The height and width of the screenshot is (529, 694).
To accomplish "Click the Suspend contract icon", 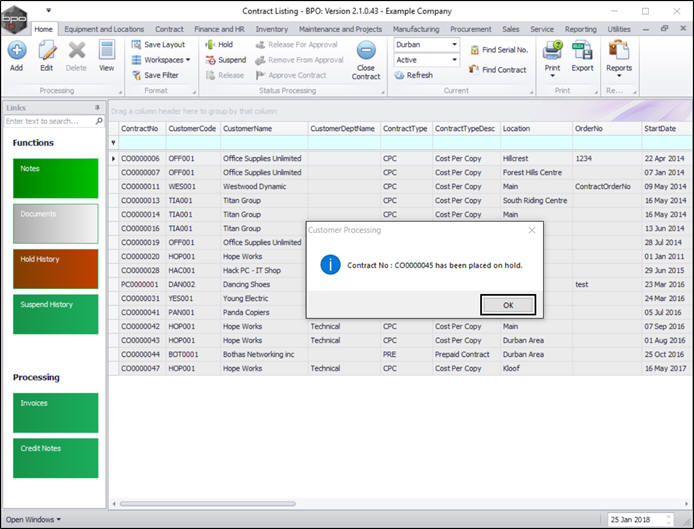I will [209, 60].
